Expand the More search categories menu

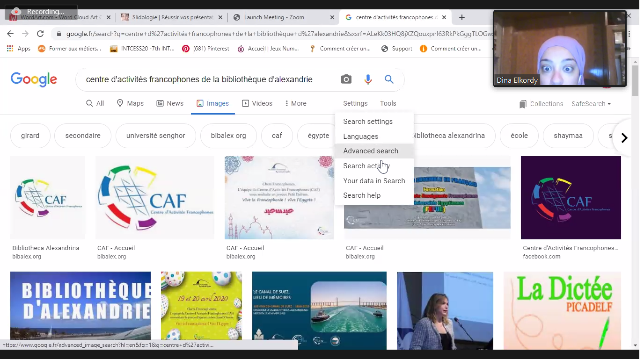click(295, 103)
